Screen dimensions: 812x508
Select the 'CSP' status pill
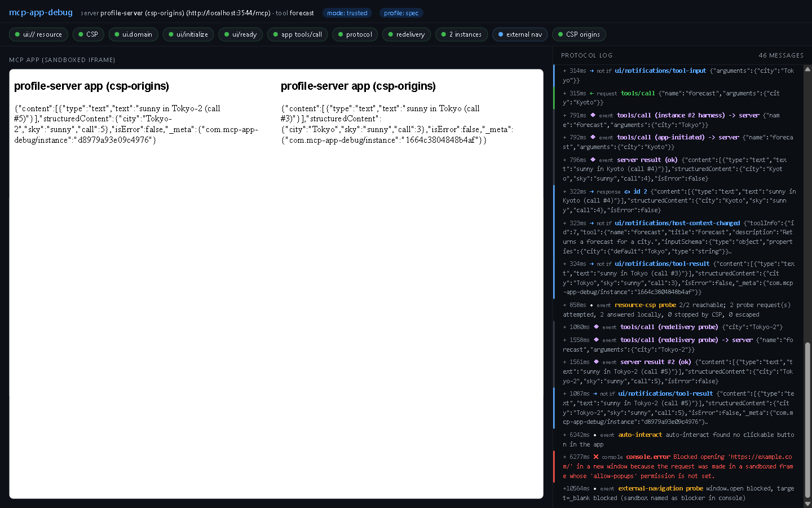pyautogui.click(x=88, y=34)
